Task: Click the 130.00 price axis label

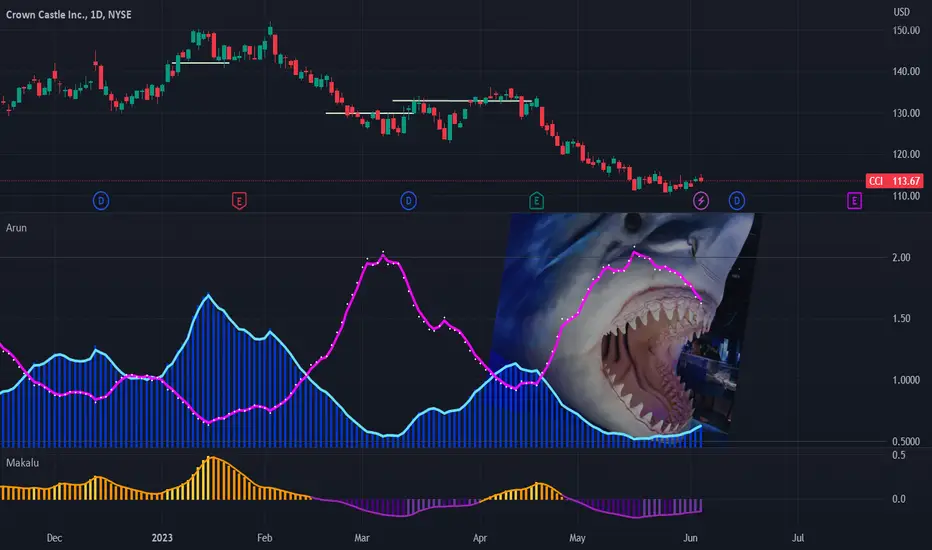Action: point(906,113)
